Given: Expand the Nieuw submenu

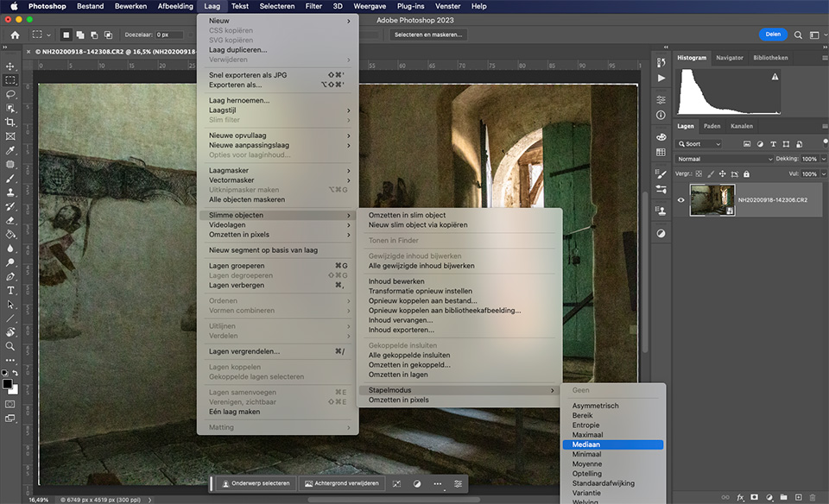Looking at the screenshot, I should pos(277,21).
